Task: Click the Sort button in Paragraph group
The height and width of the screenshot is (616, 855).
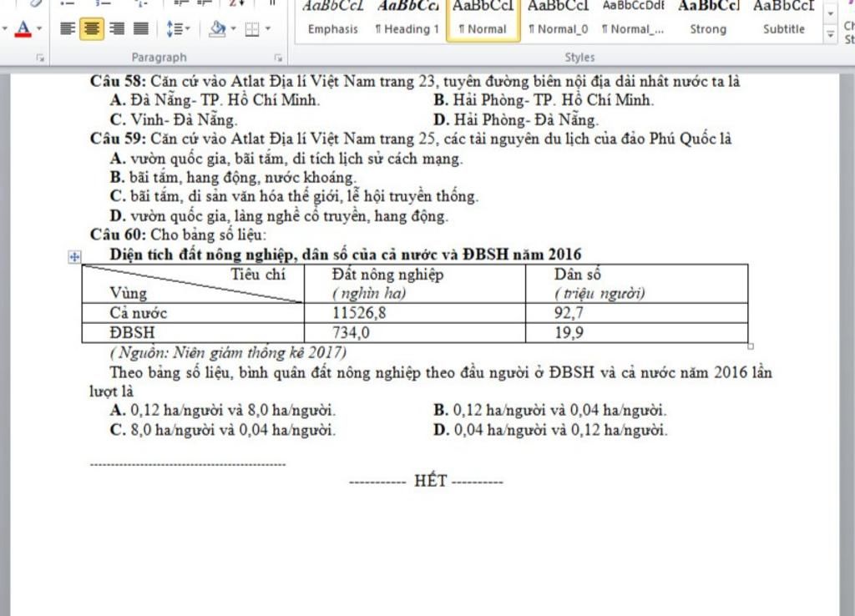Action: pyautogui.click(x=236, y=3)
